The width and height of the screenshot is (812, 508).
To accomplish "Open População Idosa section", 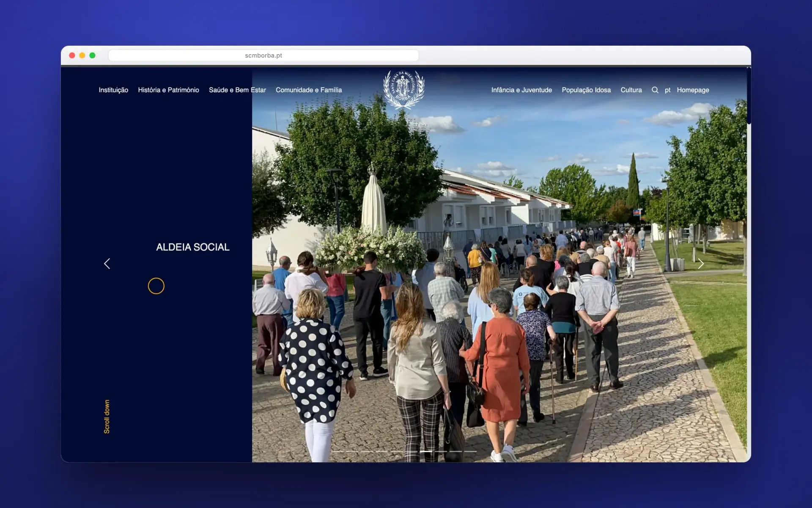I will click(x=586, y=90).
